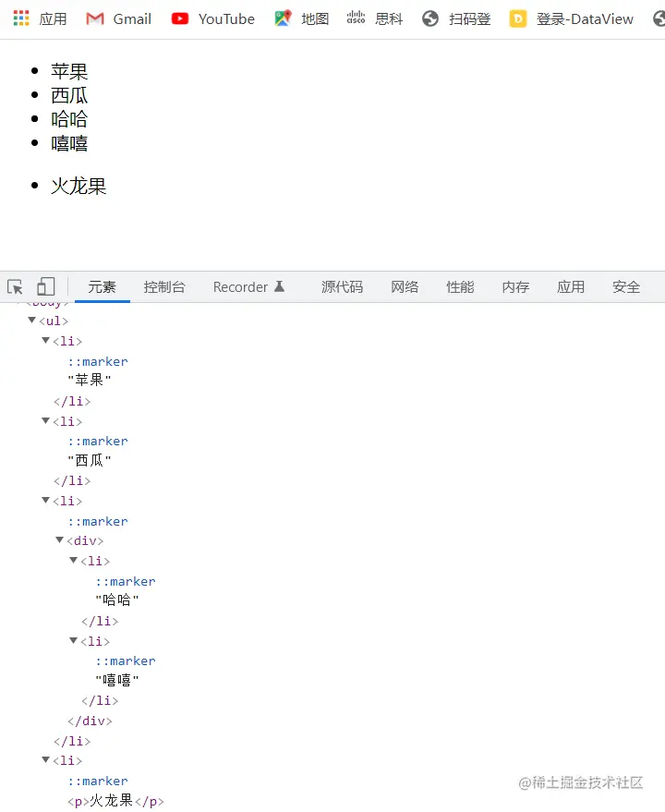The height and width of the screenshot is (812, 665).
Task: Collapse the nested li containing 嘻嘻
Action: pyautogui.click(x=74, y=640)
